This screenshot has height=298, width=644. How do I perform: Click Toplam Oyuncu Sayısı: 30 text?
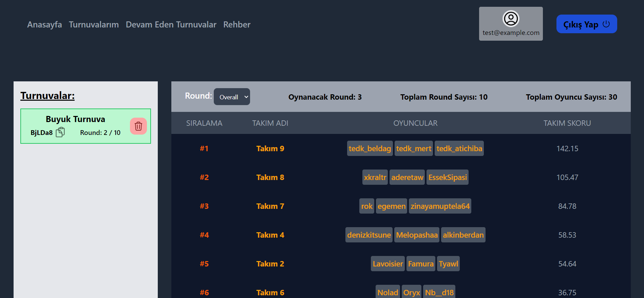click(x=571, y=97)
